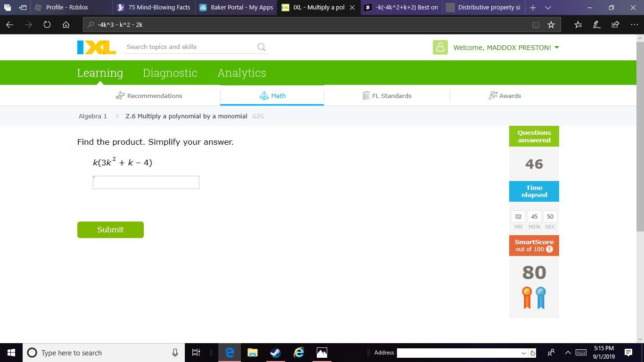Screen dimensions: 644x362
Task: Refresh the page
Action: pos(47,25)
